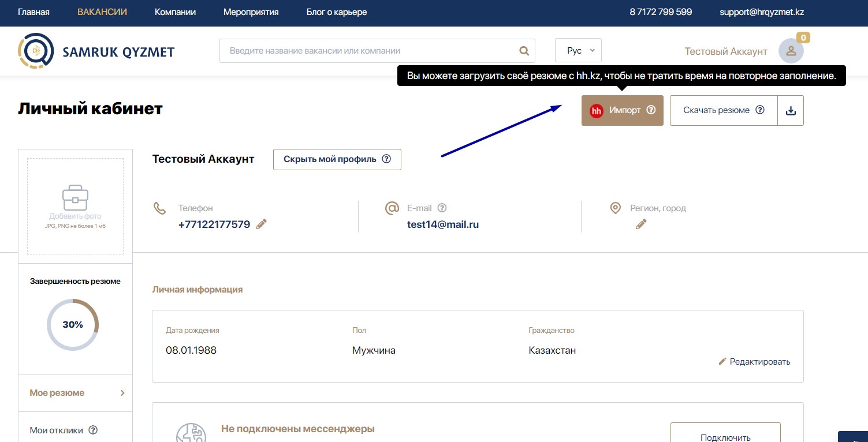Open the ВАКАНСИИ menu item
The height and width of the screenshot is (442, 868).
[102, 12]
